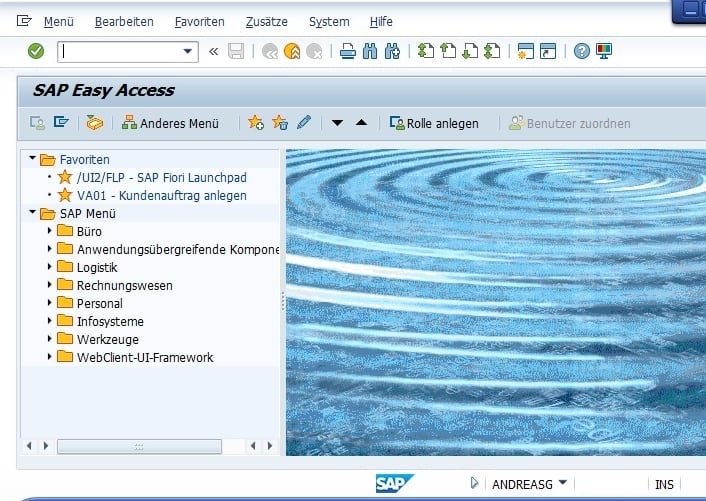Viewport: 706px width, 501px height.
Task: Open the Zusätze menu
Action: 267,22
